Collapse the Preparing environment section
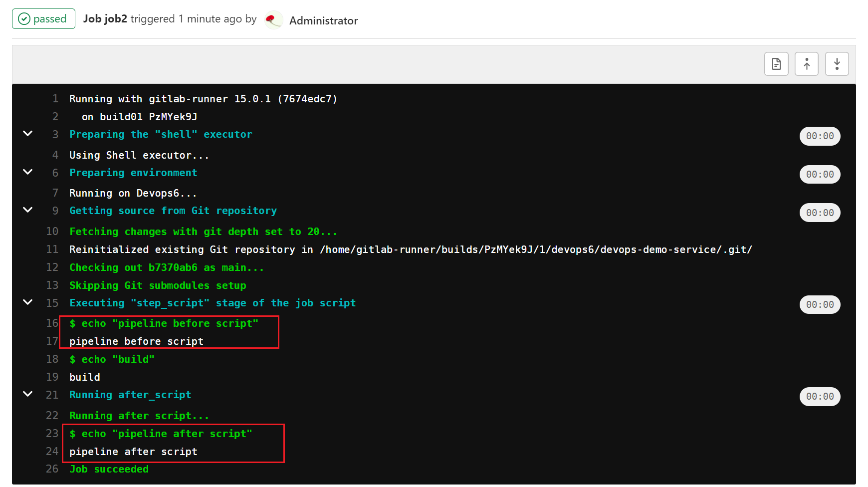868x487 pixels. point(28,172)
